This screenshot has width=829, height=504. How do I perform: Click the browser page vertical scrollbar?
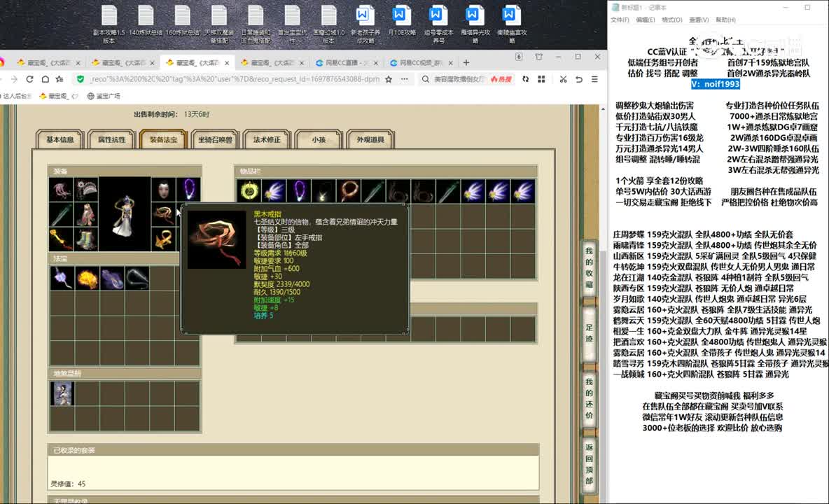tap(604, 304)
